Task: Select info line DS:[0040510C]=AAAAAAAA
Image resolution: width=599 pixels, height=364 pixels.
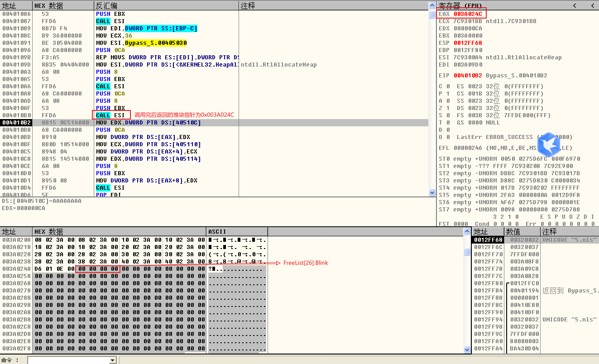Action: [x=42, y=201]
